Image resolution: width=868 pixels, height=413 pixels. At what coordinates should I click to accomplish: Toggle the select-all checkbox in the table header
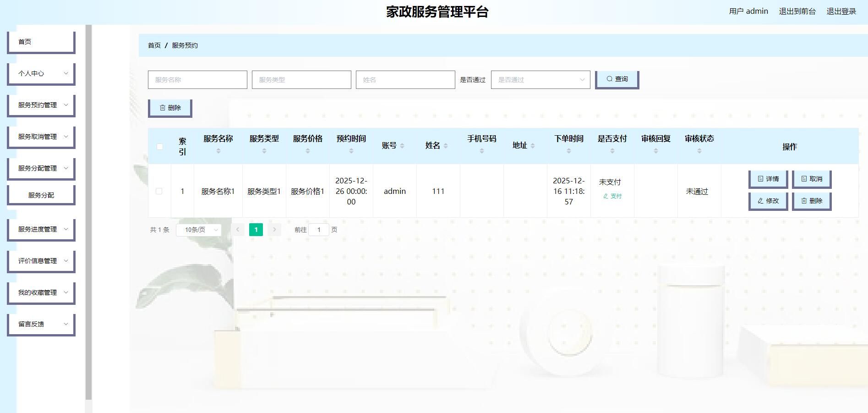tap(159, 146)
